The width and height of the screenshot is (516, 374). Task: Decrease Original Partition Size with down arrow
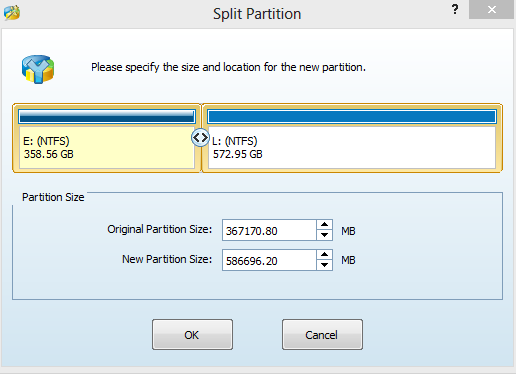tap(324, 235)
